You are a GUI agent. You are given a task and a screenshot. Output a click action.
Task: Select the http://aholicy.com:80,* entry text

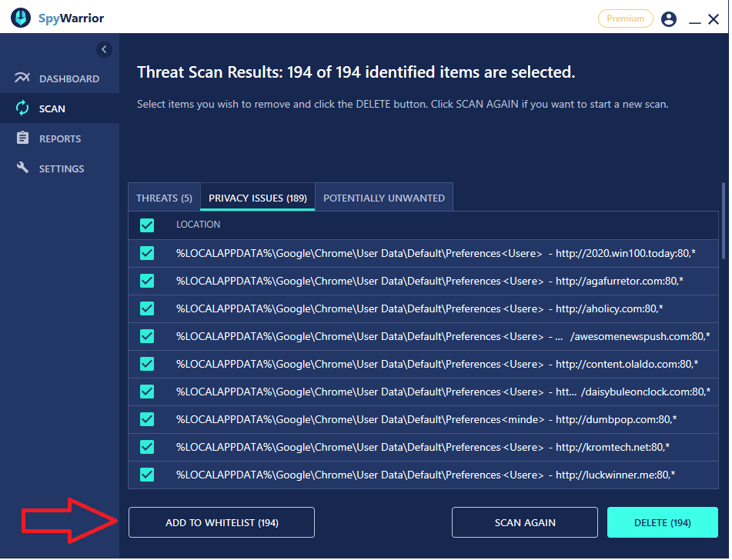pyautogui.click(x=609, y=308)
